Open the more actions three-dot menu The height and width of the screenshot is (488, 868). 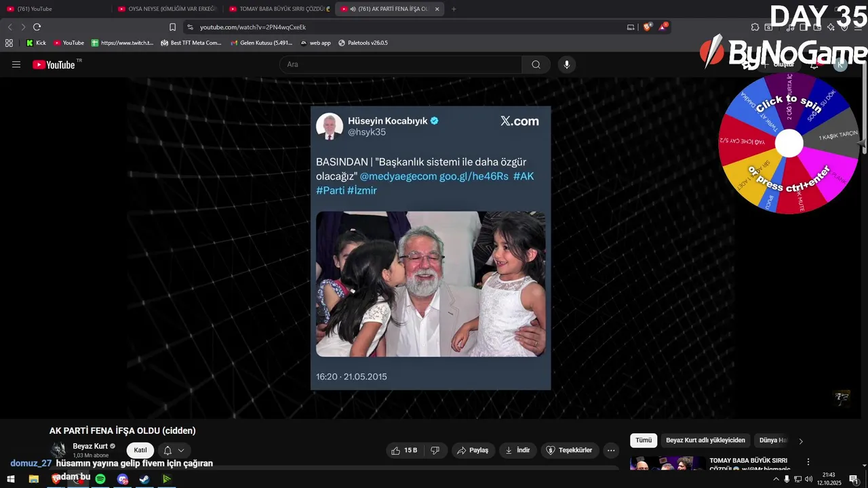point(611,450)
